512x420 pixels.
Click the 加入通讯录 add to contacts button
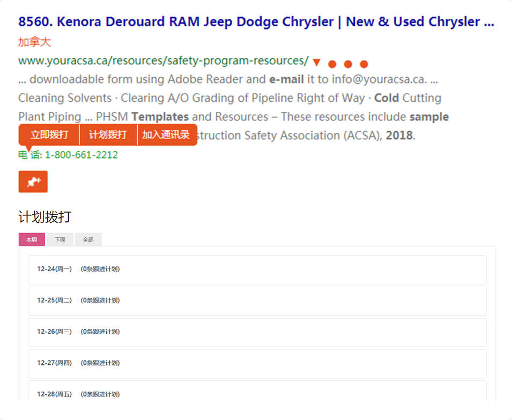[x=167, y=134]
